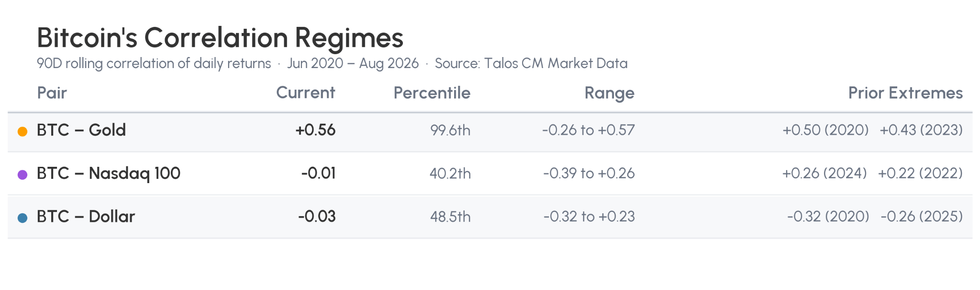Click the blue dot beside BTC – Dollar
This screenshot has height=290, width=980.
pyautogui.click(x=22, y=218)
